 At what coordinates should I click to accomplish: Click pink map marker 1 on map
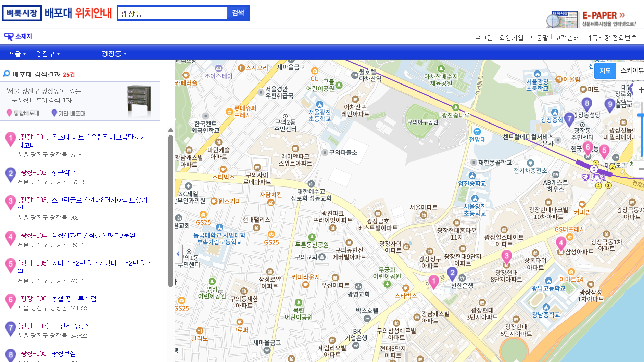pyautogui.click(x=434, y=282)
